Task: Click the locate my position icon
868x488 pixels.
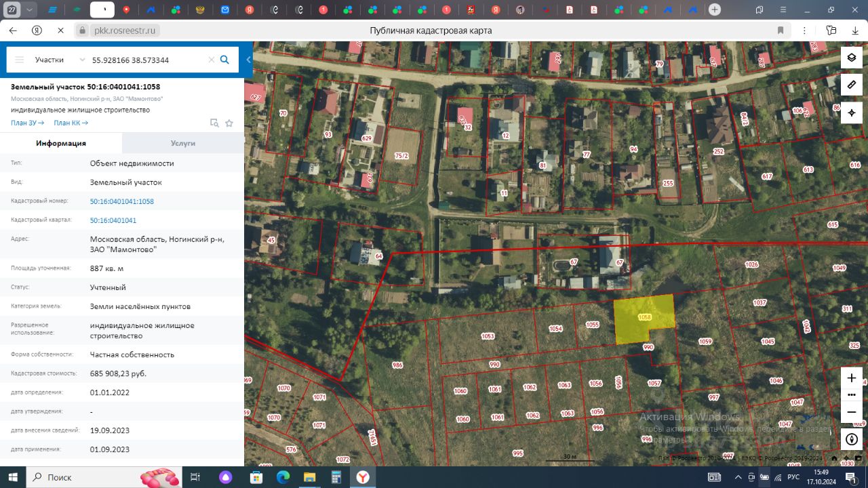Action: tap(852, 112)
